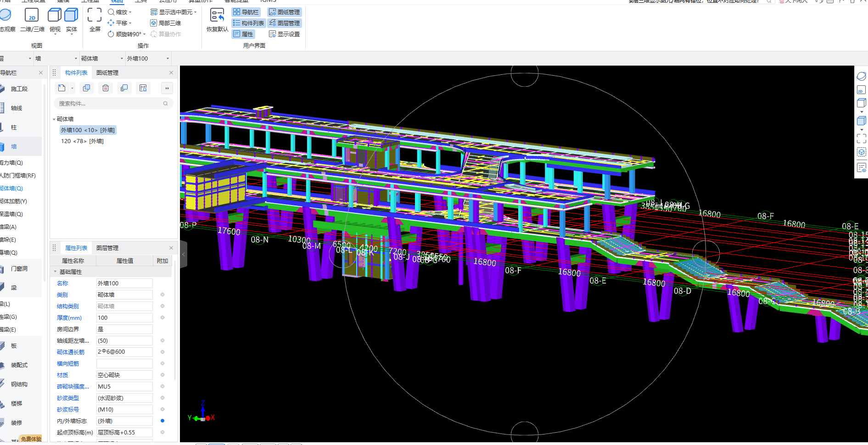868x445 pixels.
Task: Toggle 属性 panel visibility in ribbon
Action: 243,34
